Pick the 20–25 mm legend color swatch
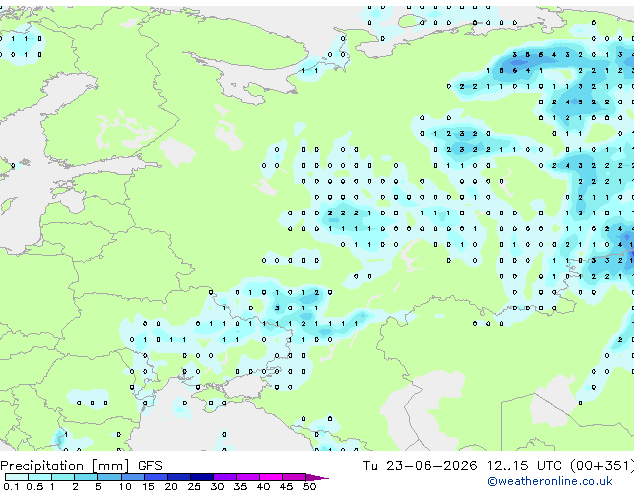Screen dimensions: 634x490 pyautogui.click(x=179, y=477)
